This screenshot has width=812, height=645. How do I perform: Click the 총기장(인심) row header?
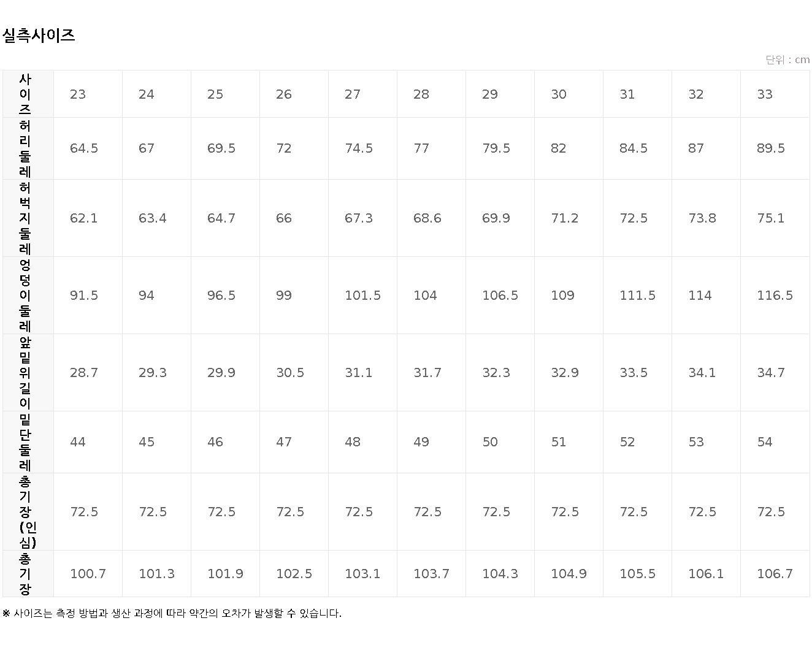tap(25, 512)
